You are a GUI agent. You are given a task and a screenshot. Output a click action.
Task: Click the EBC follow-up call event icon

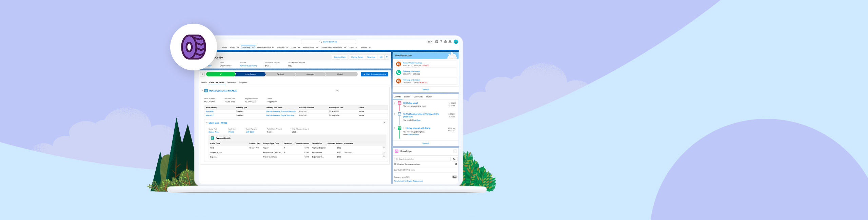point(399,103)
